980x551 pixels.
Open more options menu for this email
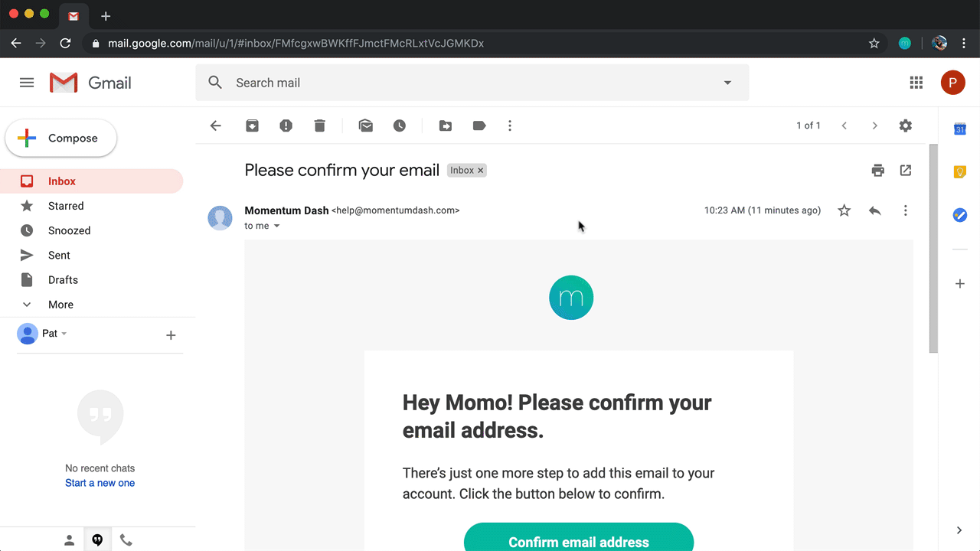click(x=905, y=210)
